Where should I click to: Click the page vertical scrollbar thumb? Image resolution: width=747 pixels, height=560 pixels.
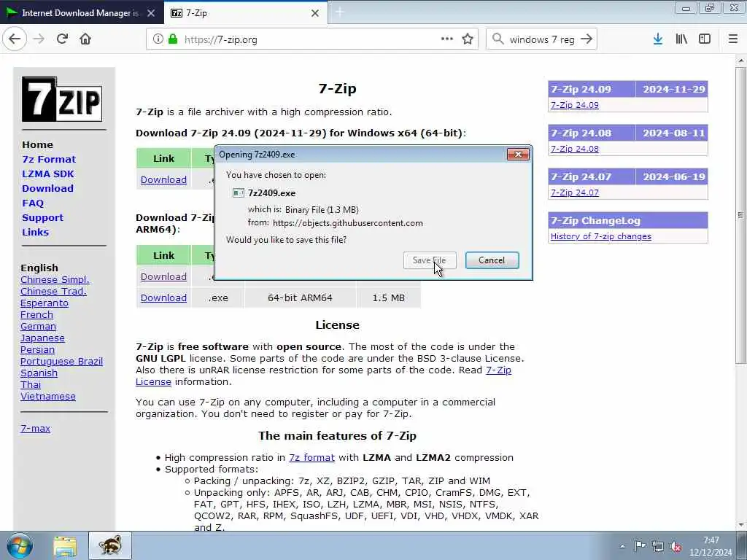click(x=740, y=215)
